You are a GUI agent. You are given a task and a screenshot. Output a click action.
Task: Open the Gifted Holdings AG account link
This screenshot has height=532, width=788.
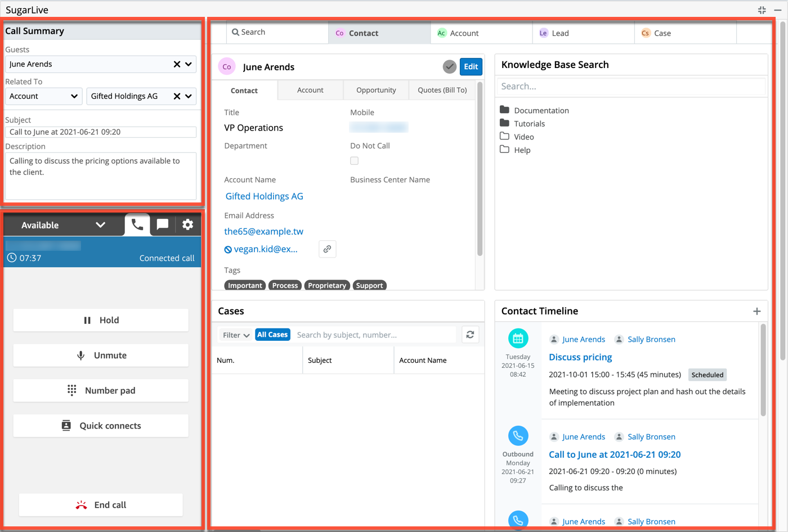click(264, 196)
